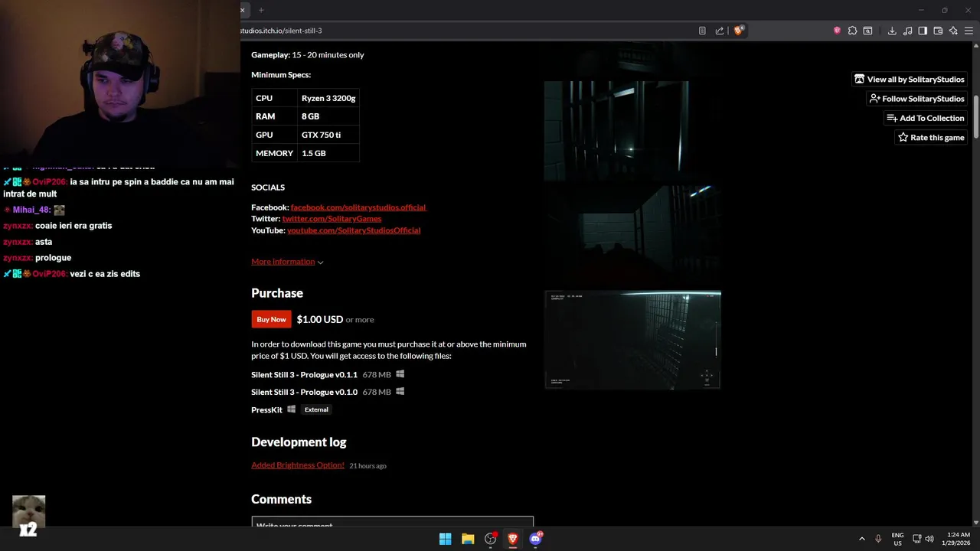Click Follow SolitaryStudios button

917,99
